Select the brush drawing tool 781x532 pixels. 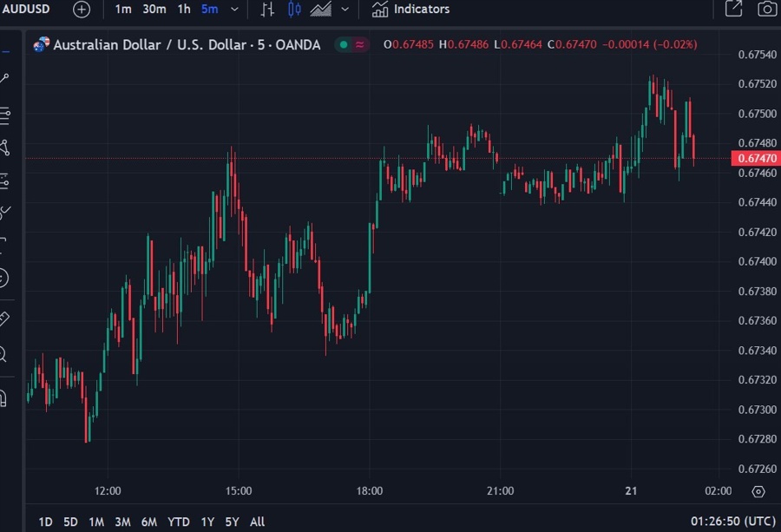(x=5, y=213)
